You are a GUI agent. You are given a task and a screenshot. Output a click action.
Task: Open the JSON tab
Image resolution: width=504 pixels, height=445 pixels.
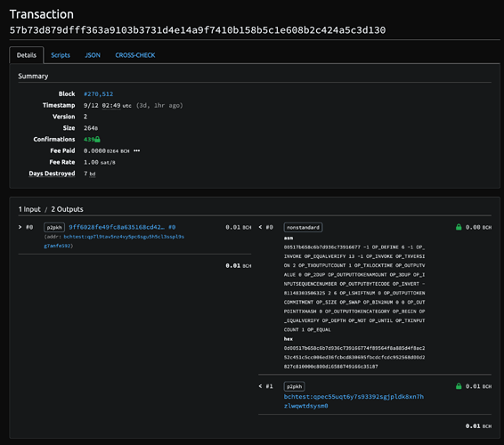point(93,55)
